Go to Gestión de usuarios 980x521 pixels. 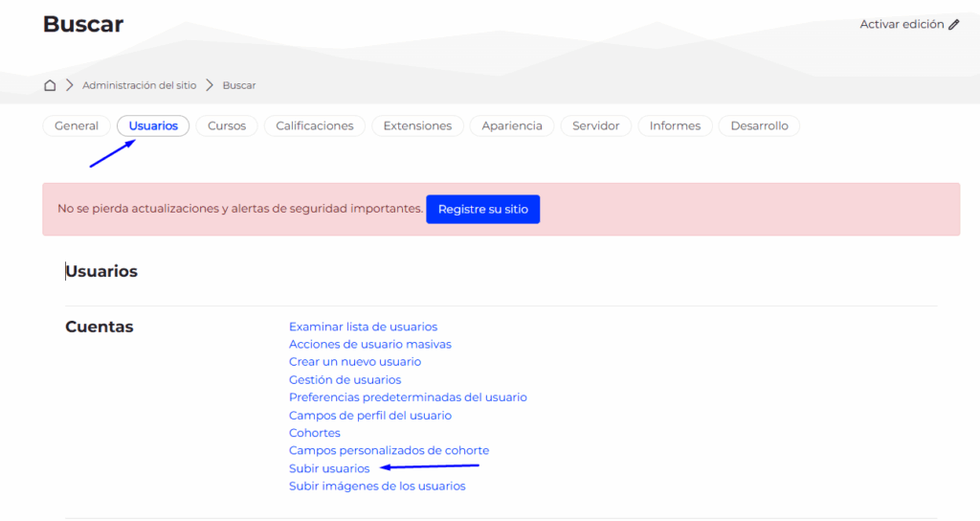(x=345, y=380)
